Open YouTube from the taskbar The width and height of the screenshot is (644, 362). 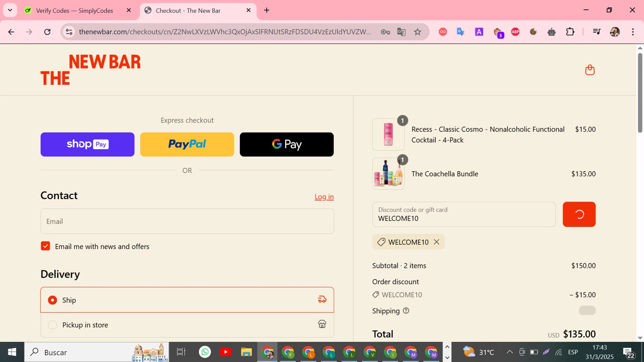click(225, 352)
